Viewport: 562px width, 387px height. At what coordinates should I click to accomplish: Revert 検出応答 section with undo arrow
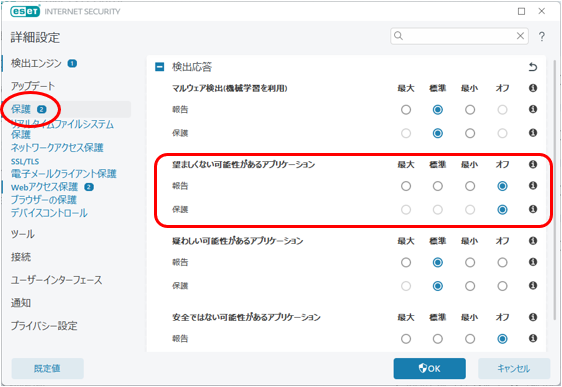click(x=533, y=67)
